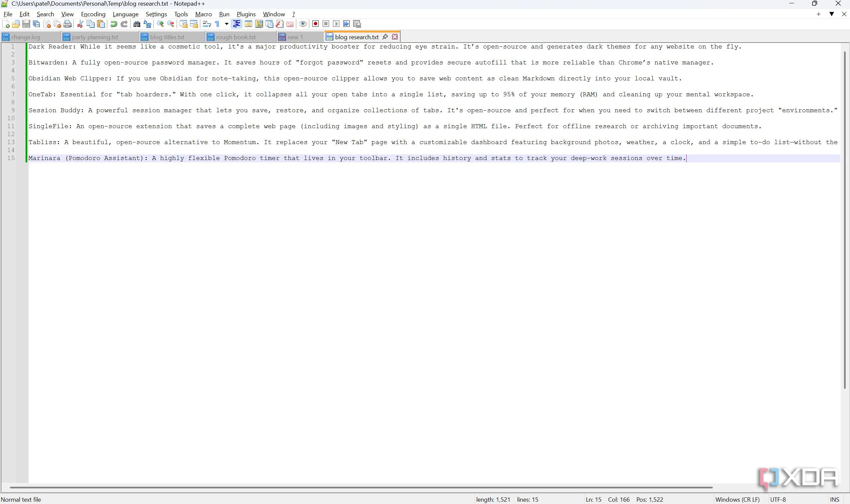Open tab list dropdown triangle at top right
This screenshot has width=850, height=504.
point(832,14)
